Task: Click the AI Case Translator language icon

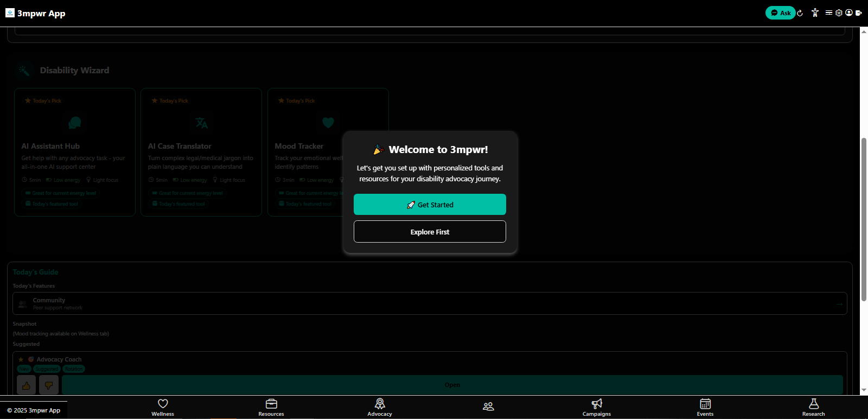Action: [201, 123]
